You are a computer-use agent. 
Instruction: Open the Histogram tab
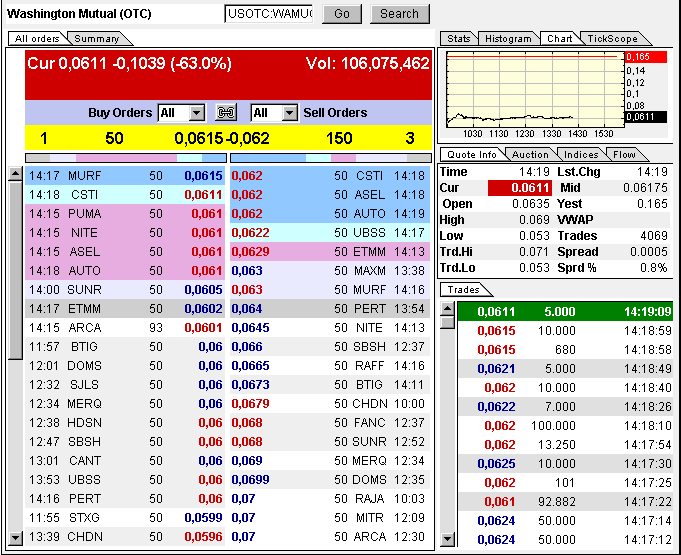[508, 39]
